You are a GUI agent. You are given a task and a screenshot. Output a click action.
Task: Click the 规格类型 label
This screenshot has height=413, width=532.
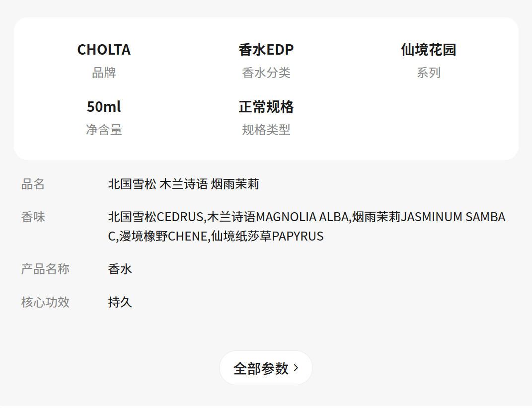[x=266, y=130]
